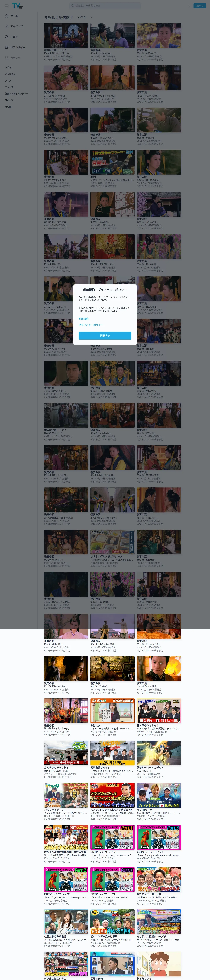Select 報道・ドキュメンタリー category
210x980 pixels.
click(16, 94)
